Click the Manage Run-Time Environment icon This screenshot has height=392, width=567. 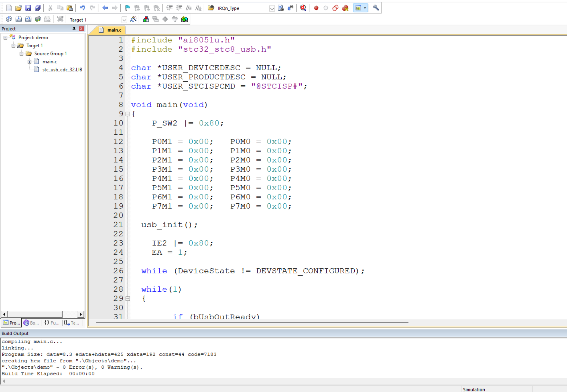(165, 19)
